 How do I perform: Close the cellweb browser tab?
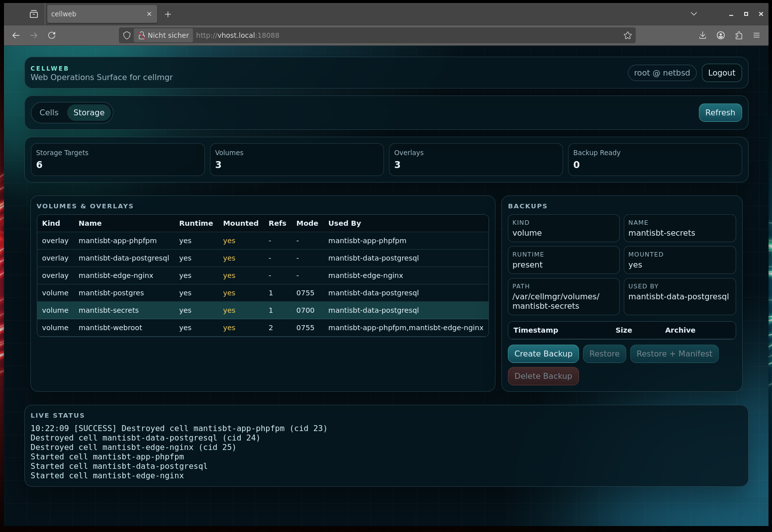pos(149,14)
